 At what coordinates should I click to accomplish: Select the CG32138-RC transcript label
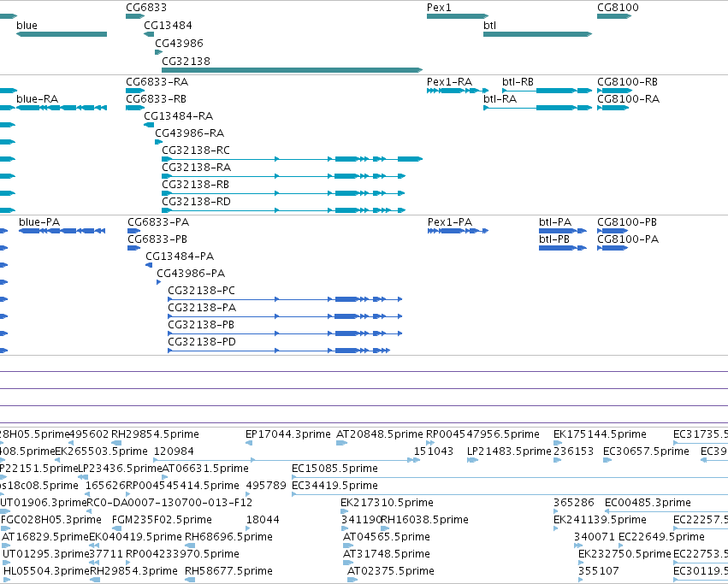(196, 150)
